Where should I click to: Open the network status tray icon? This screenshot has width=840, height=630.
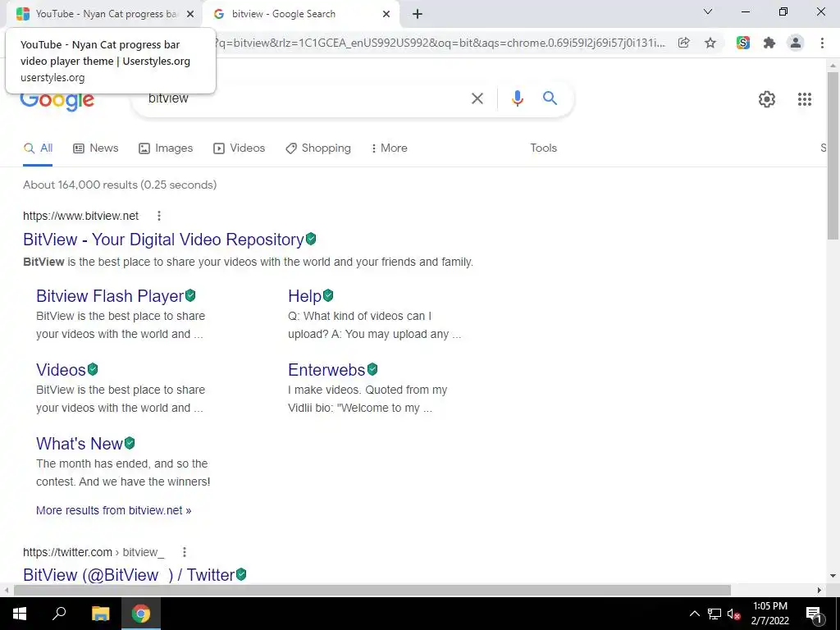click(714, 614)
